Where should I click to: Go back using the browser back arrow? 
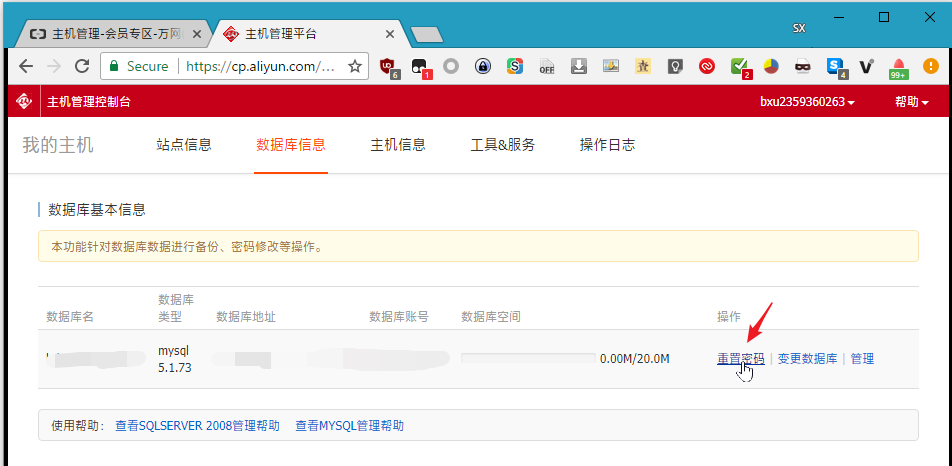[x=25, y=67]
